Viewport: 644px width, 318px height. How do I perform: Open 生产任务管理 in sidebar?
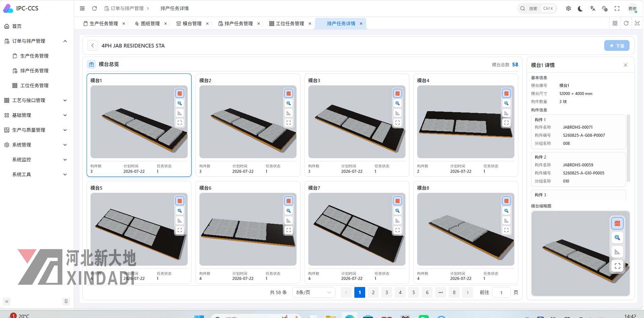tap(34, 56)
